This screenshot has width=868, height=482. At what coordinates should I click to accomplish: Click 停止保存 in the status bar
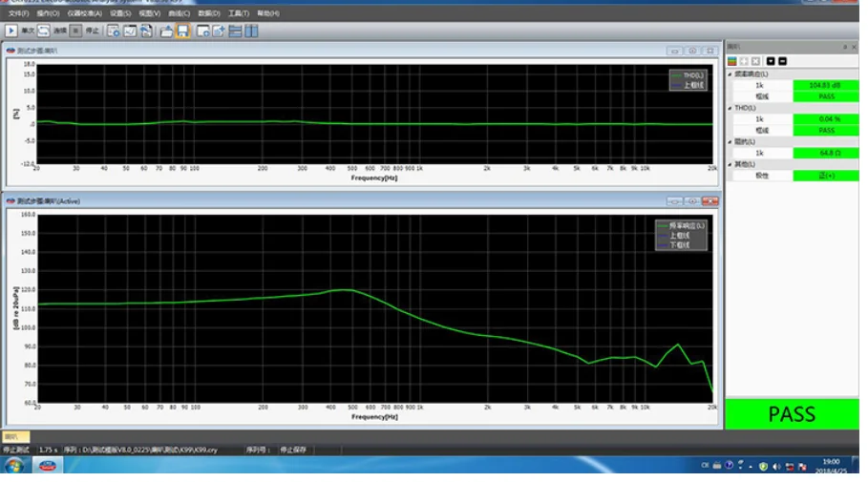click(x=293, y=450)
